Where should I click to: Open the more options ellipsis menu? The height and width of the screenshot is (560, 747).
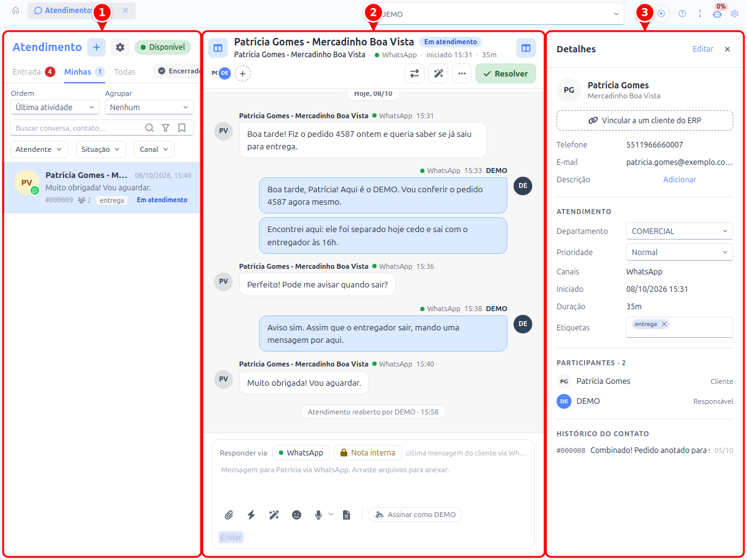point(462,73)
